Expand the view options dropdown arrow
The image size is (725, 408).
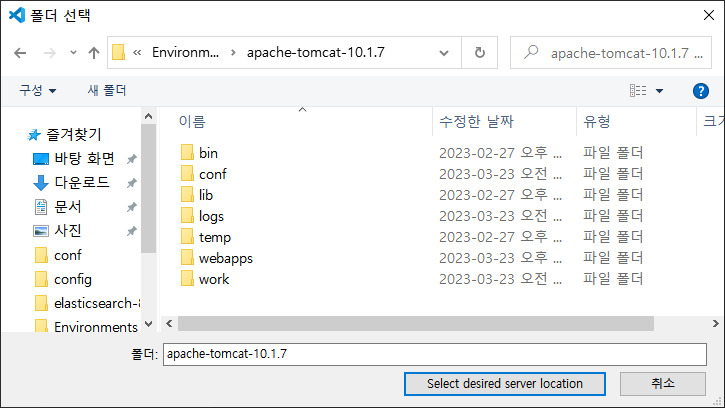pyautogui.click(x=660, y=91)
